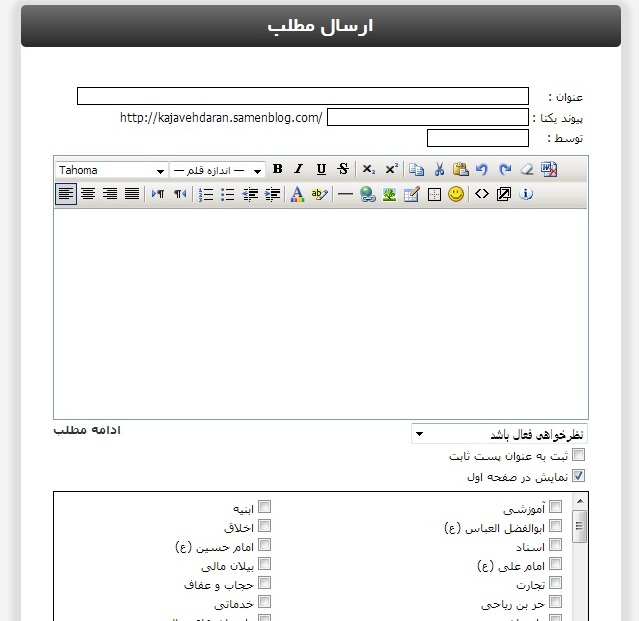This screenshot has height=621, width=639.
Task: Click the ادامه مطلب link
Action: pyautogui.click(x=87, y=430)
